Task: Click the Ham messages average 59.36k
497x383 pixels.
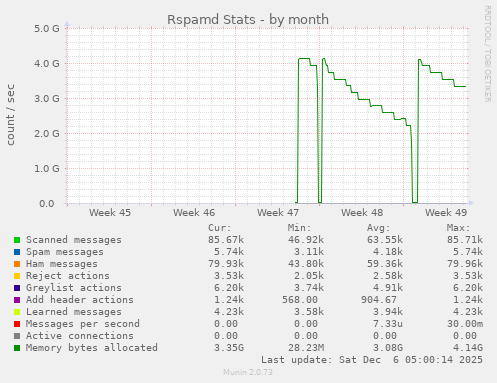Action: [x=385, y=264]
